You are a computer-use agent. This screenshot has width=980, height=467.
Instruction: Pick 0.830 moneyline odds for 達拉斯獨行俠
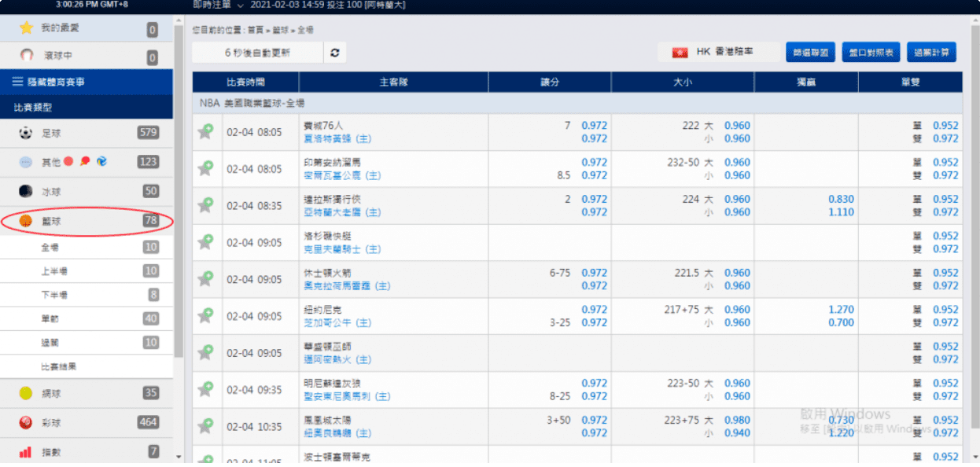[842, 200]
